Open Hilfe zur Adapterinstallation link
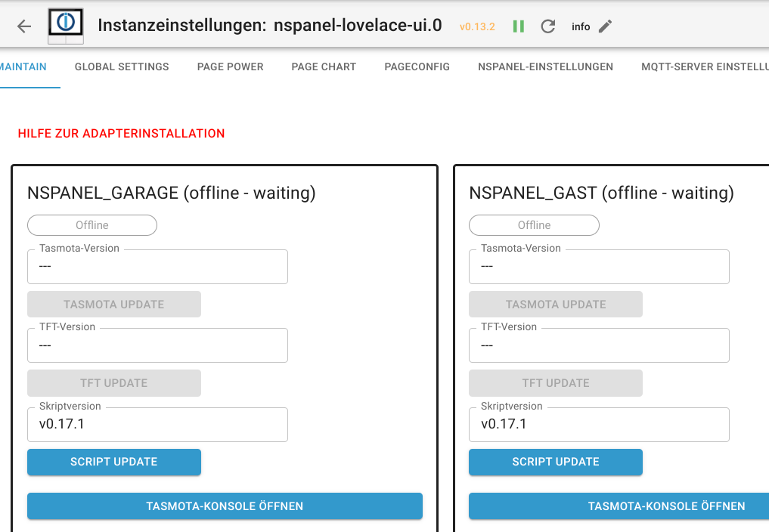This screenshot has height=532, width=769. [122, 134]
